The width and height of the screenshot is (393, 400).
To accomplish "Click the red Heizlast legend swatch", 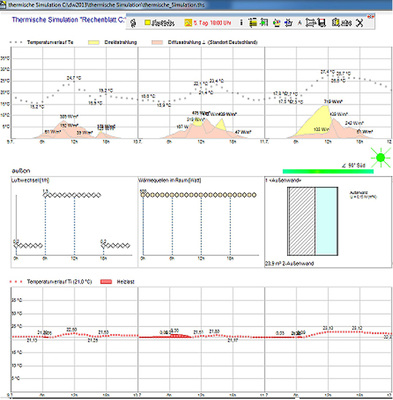I will (x=106, y=282).
